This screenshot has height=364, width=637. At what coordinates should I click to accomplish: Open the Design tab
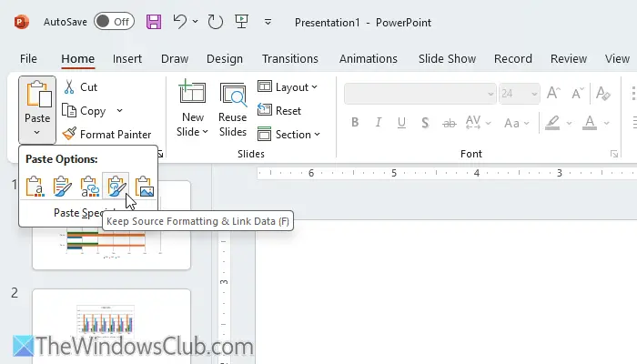[x=225, y=59]
